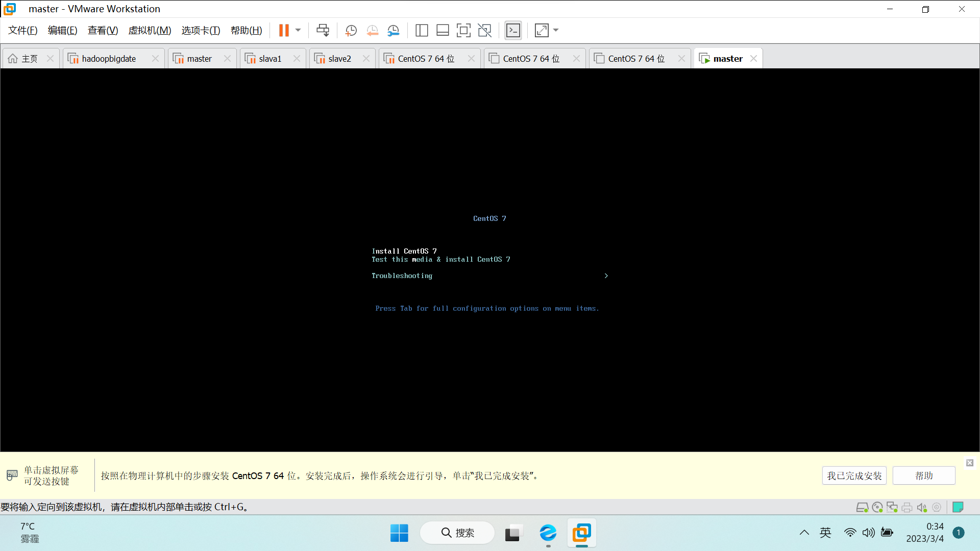The height and width of the screenshot is (551, 980).
Task: Open the 文件(F) menu
Action: coord(23,31)
